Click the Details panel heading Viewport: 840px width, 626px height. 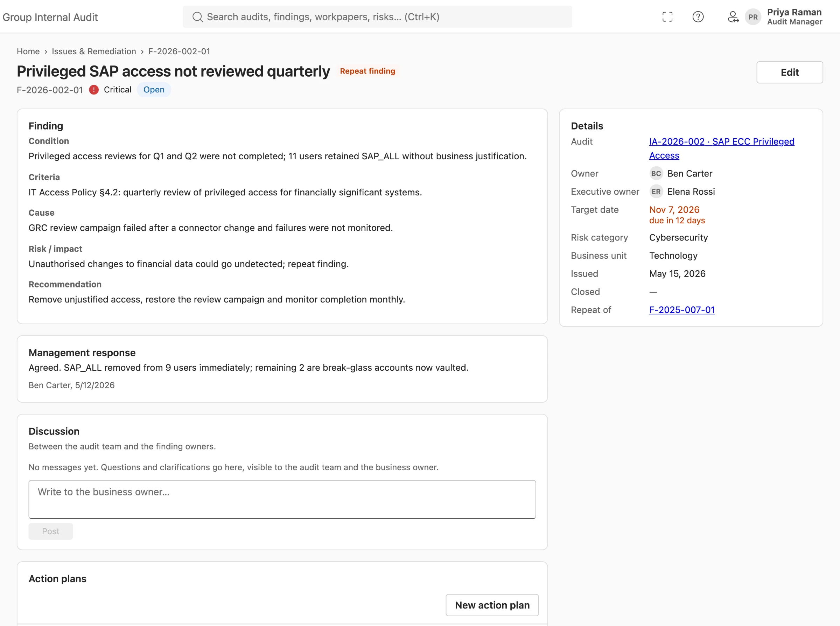587,126
